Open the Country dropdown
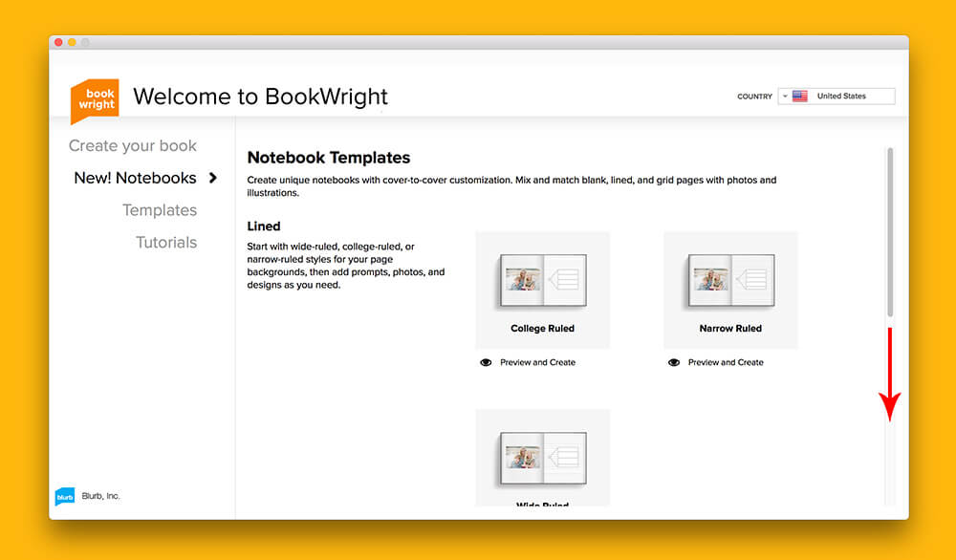Image resolution: width=956 pixels, height=560 pixels. [836, 97]
